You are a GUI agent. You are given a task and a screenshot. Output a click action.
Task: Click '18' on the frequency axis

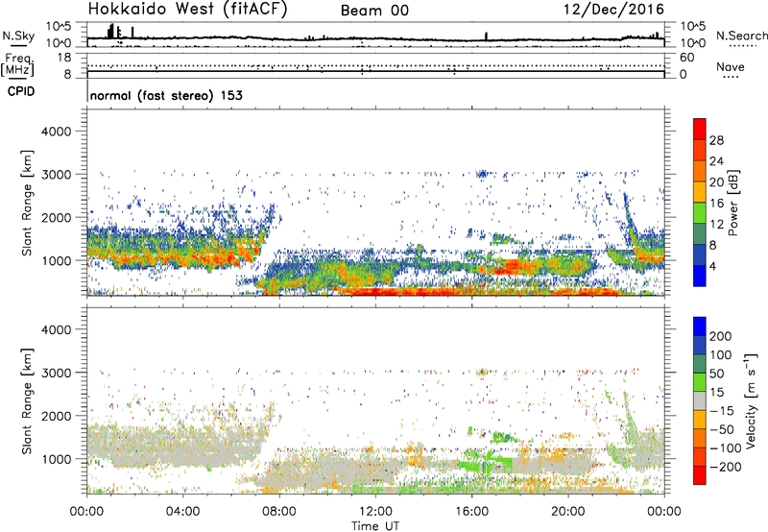63,58
